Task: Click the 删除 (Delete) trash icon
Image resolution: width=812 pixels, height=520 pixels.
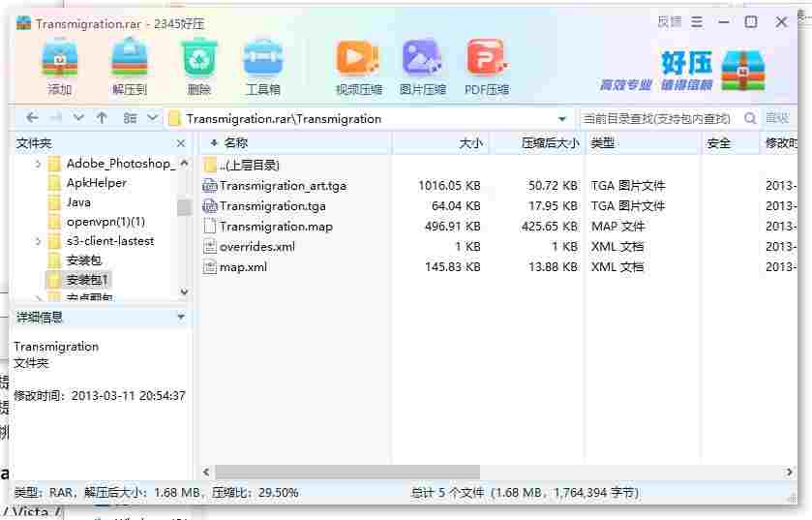Action: (198, 68)
